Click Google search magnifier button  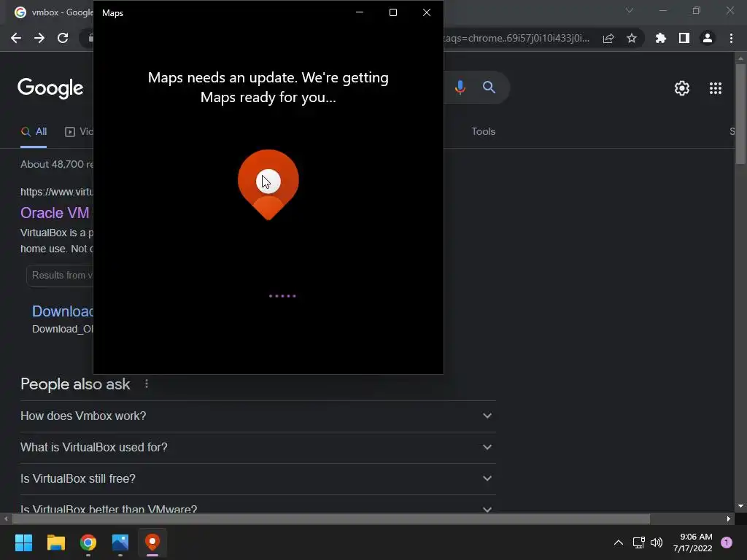(x=489, y=87)
